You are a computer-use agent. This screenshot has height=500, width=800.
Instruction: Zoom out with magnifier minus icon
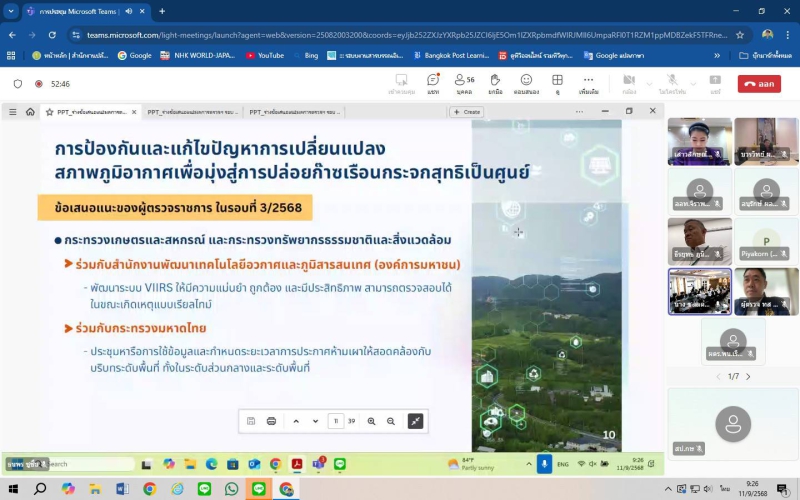pyautogui.click(x=391, y=421)
